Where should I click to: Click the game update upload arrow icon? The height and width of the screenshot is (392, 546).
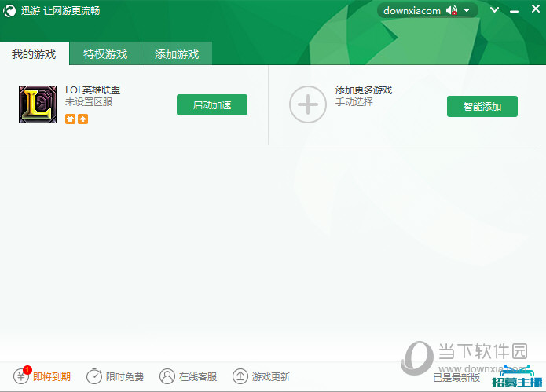240,376
